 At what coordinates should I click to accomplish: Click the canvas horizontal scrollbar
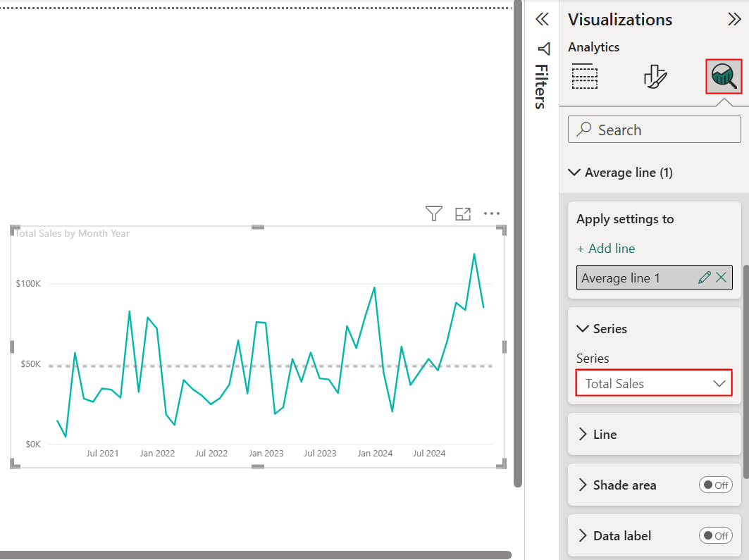pos(256,555)
